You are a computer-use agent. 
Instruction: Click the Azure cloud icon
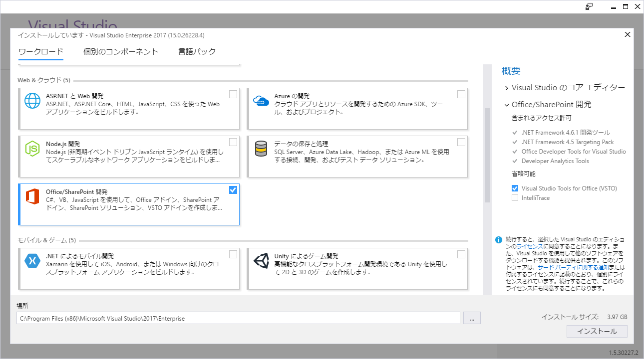coord(261,101)
